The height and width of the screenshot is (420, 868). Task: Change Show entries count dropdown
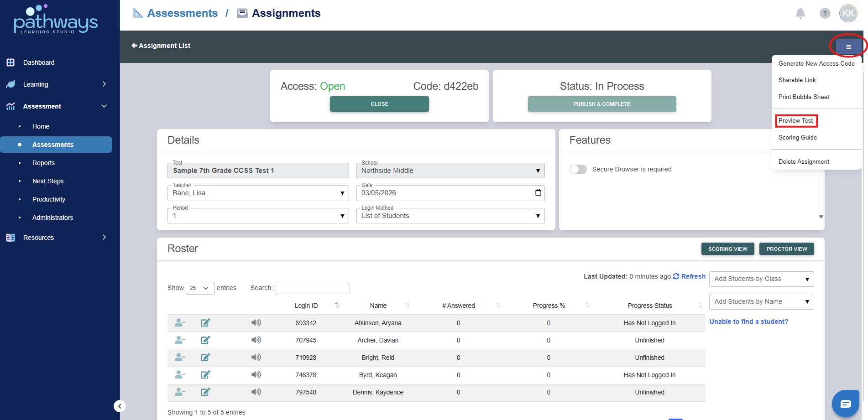click(200, 288)
